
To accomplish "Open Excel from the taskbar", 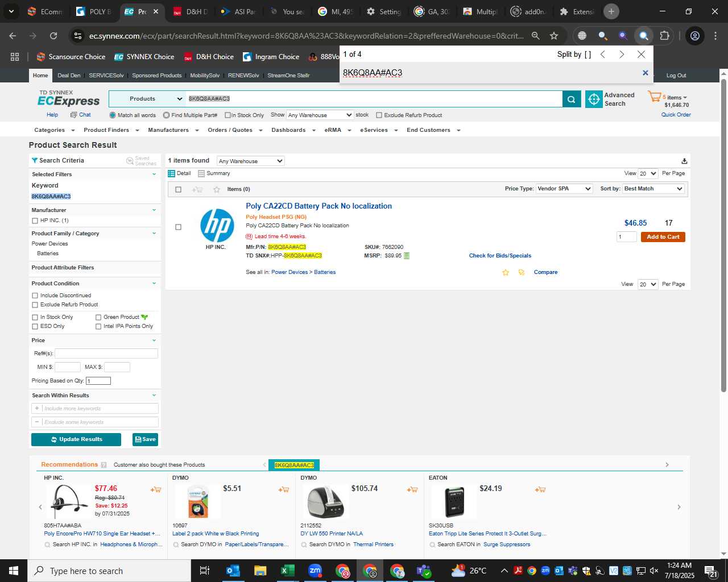I will 287,571.
